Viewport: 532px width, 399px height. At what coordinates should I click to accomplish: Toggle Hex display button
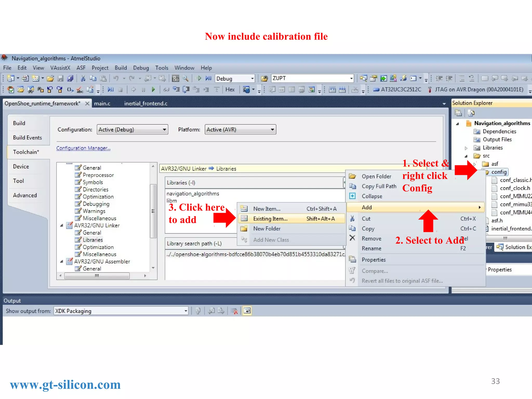[230, 90]
